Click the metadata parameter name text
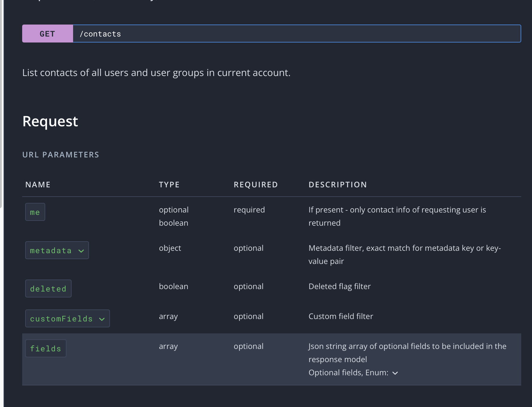This screenshot has width=532, height=407. click(x=51, y=250)
